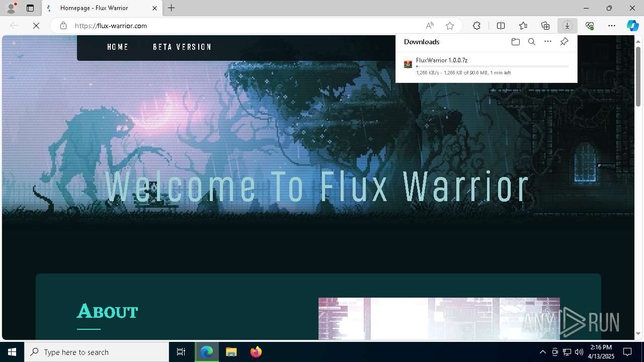Open the browser profile icon
The width and height of the screenshot is (644, 362).
[11, 8]
